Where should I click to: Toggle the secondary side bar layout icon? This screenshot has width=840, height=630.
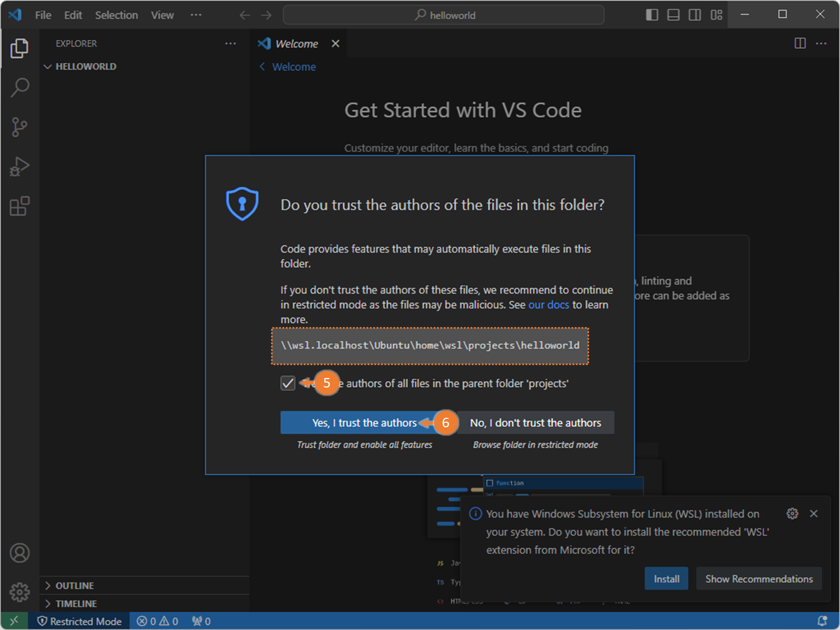pos(695,15)
